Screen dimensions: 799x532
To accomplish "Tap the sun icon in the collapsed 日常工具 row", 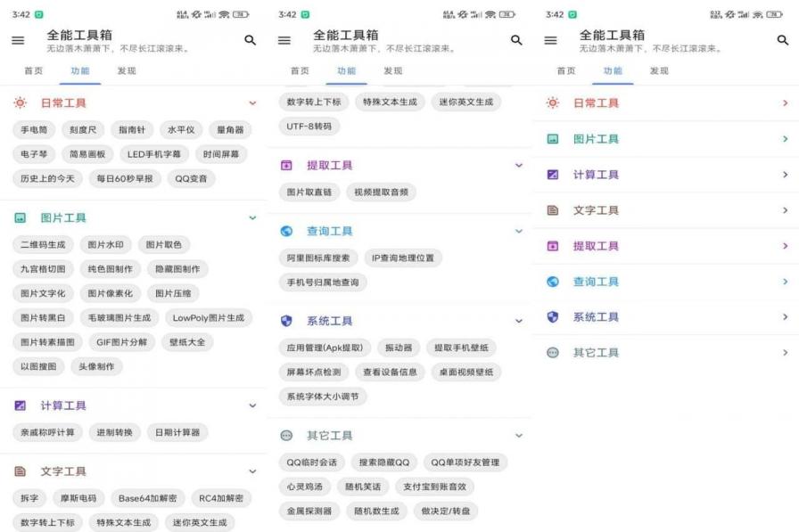I will (x=552, y=102).
